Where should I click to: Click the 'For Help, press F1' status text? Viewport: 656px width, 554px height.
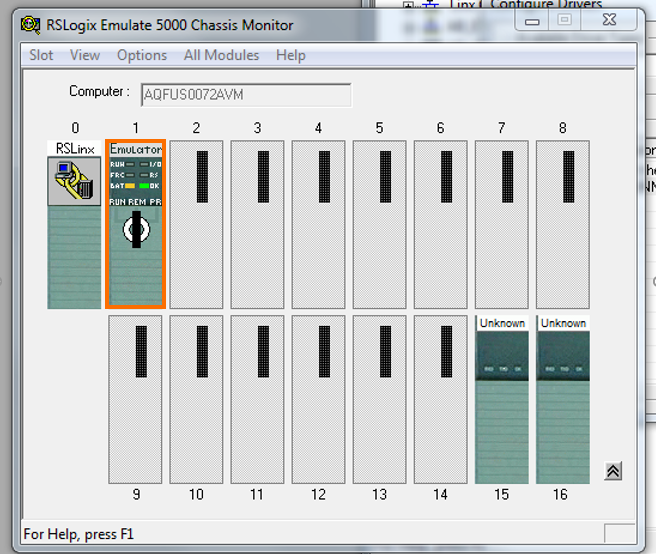(79, 534)
